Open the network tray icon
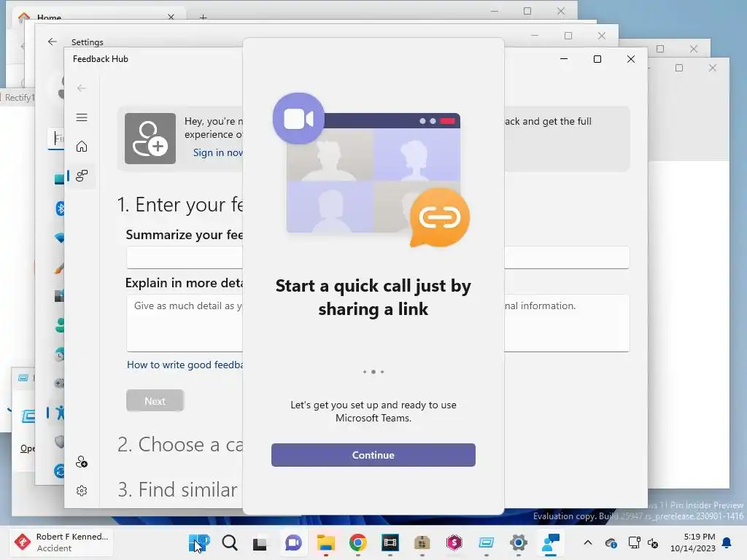Image resolution: width=747 pixels, height=560 pixels. [634, 542]
